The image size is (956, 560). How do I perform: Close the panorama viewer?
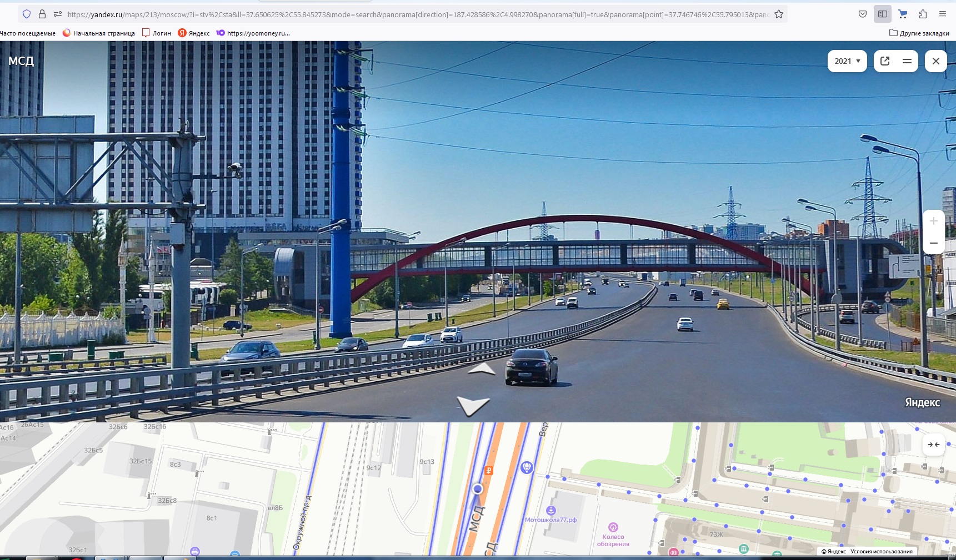pyautogui.click(x=935, y=61)
